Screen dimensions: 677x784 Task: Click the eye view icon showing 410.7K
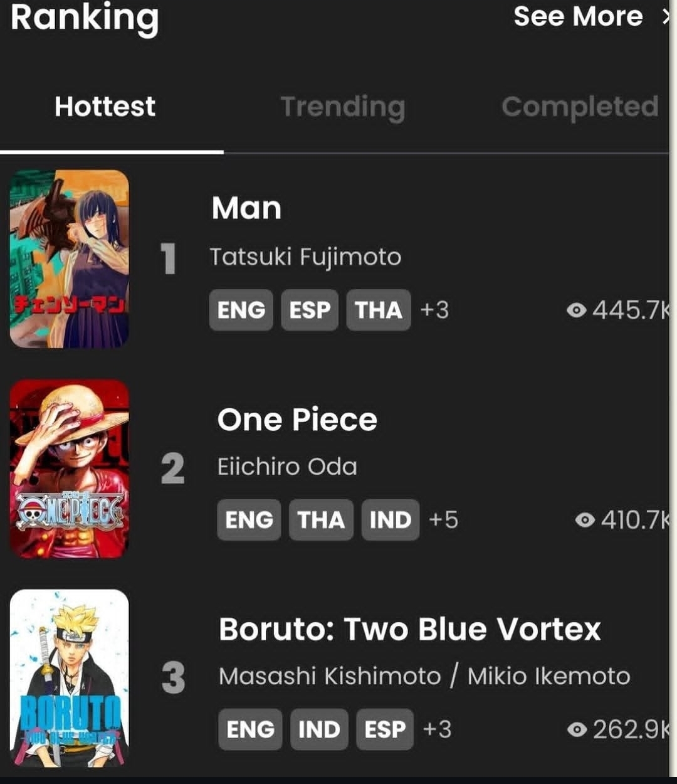584,520
